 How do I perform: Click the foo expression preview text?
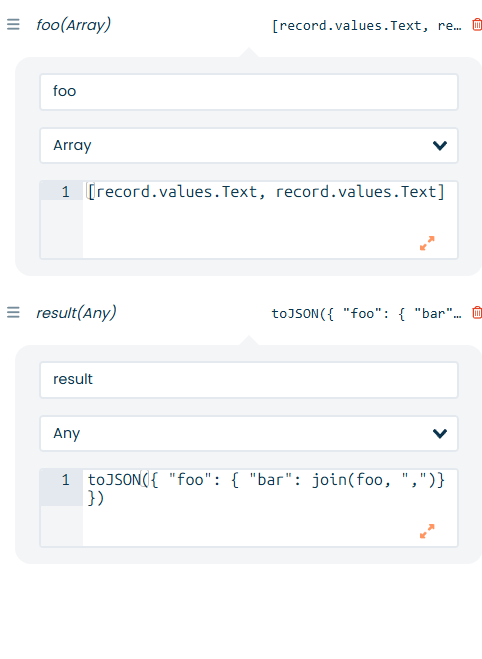(x=366, y=26)
